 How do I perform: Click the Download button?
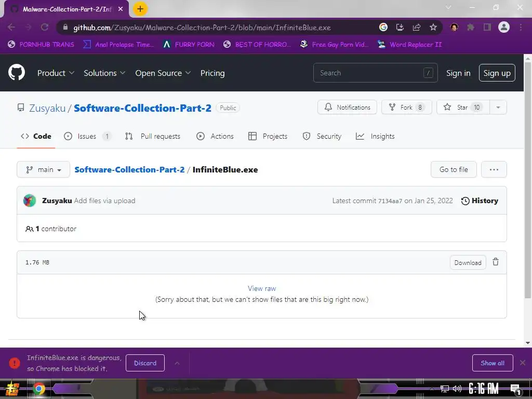point(468,262)
